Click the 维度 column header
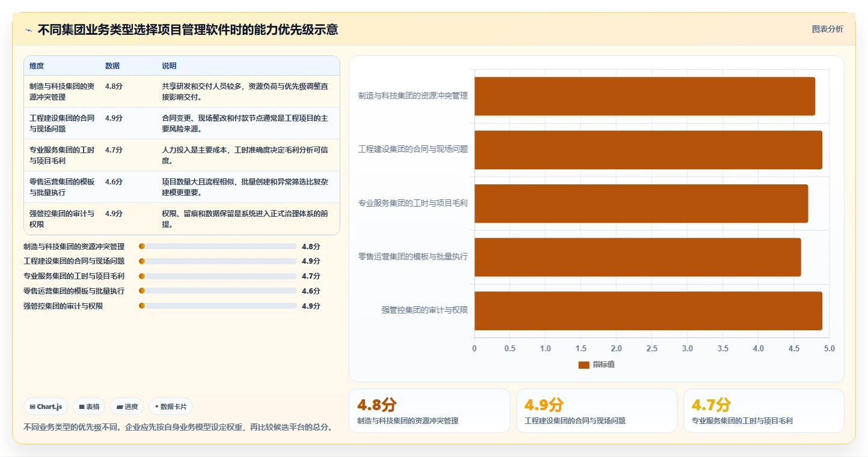Screen dimensions: 868x457 (37, 66)
